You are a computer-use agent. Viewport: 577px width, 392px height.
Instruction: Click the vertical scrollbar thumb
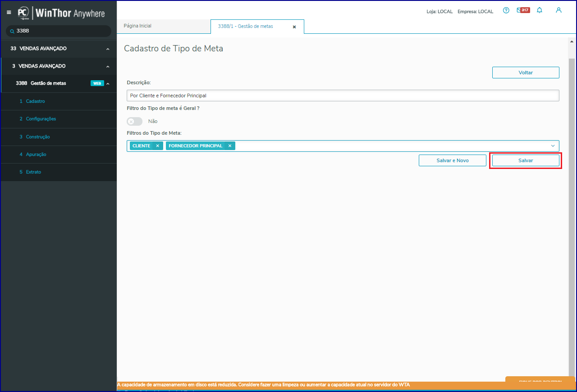[x=572, y=216]
